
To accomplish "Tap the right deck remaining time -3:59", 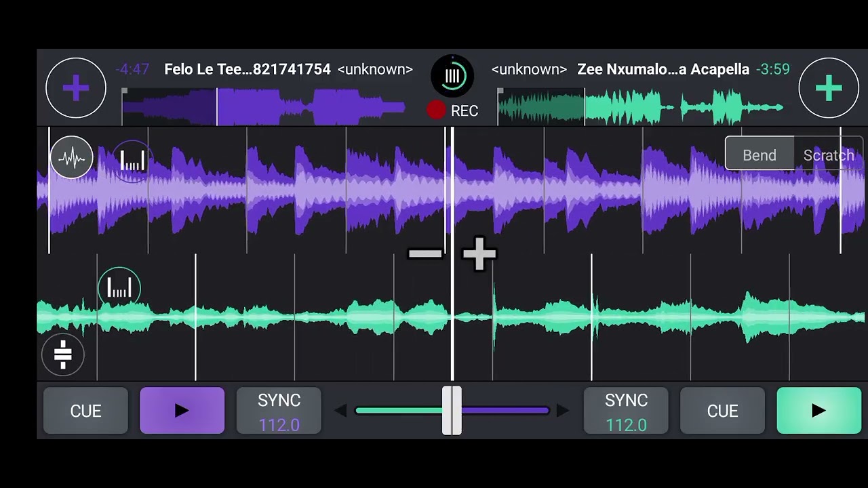I will [x=773, y=69].
